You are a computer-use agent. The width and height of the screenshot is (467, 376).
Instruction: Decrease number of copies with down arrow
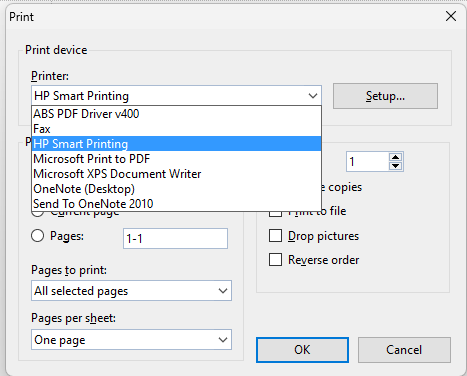396,166
